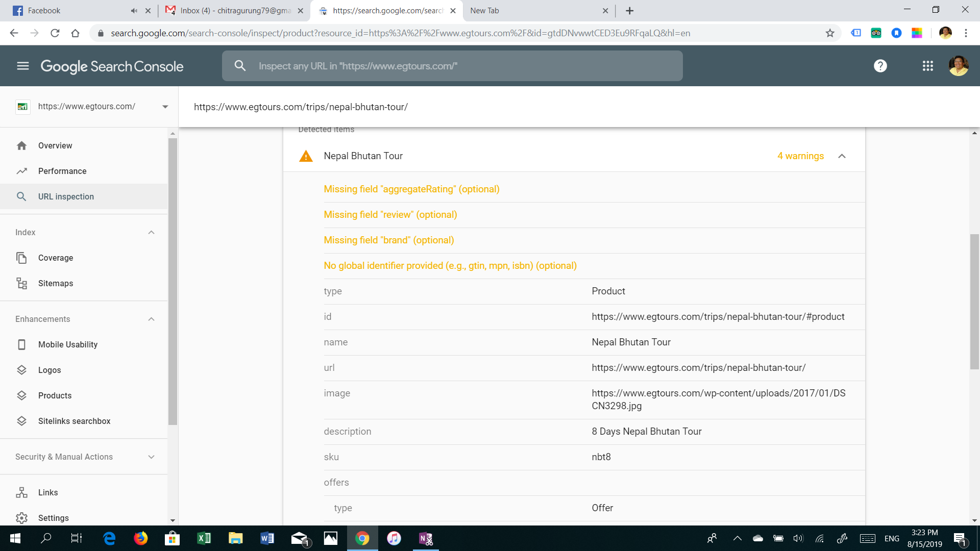This screenshot has width=980, height=551.
Task: Click the Performance trend icon
Action: (x=21, y=171)
